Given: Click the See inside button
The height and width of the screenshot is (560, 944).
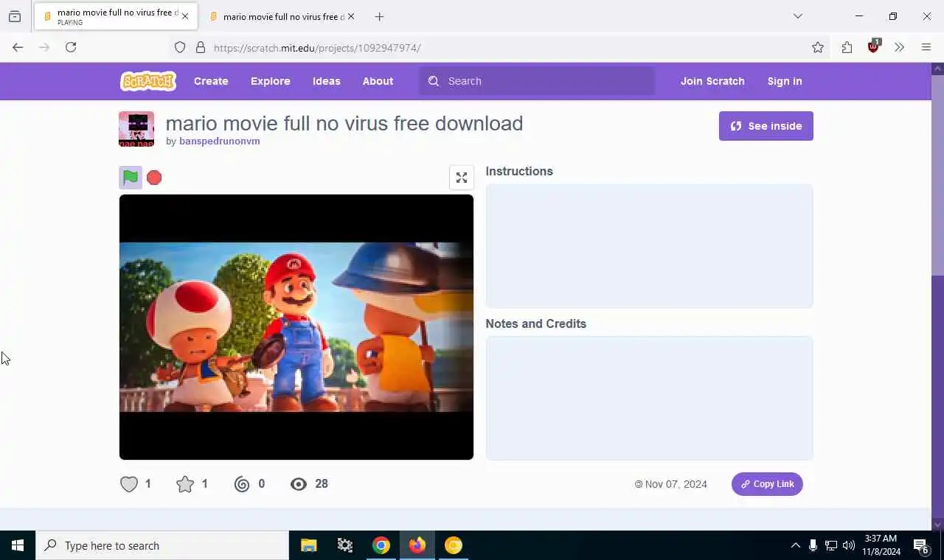Looking at the screenshot, I should [766, 126].
